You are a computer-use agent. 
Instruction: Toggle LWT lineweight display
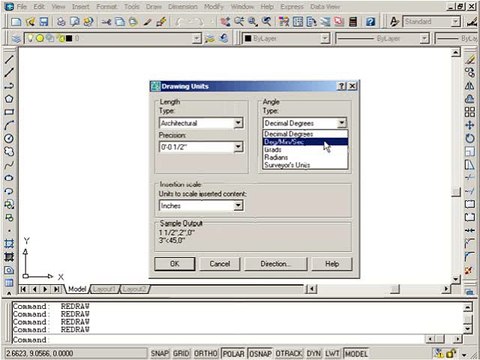point(333,353)
